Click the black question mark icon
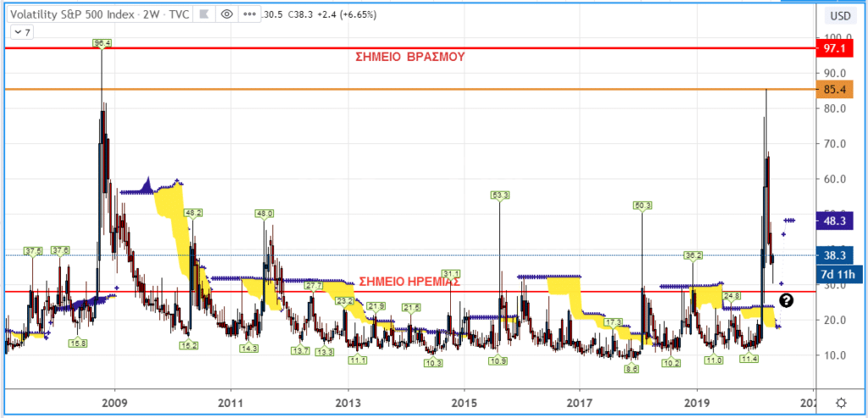868x418 pixels. pyautogui.click(x=786, y=301)
